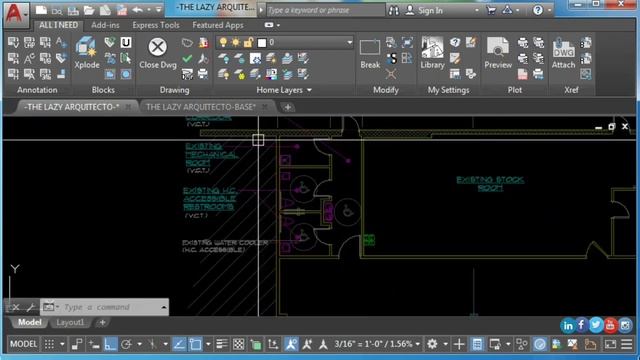
Task: Open the LinkedIn social icon
Action: coord(567,326)
